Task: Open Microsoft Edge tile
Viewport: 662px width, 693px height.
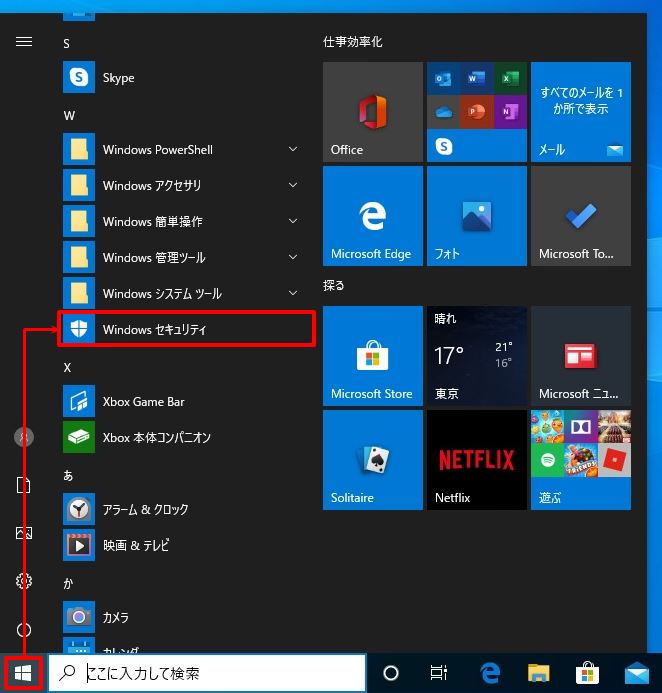Action: click(373, 216)
